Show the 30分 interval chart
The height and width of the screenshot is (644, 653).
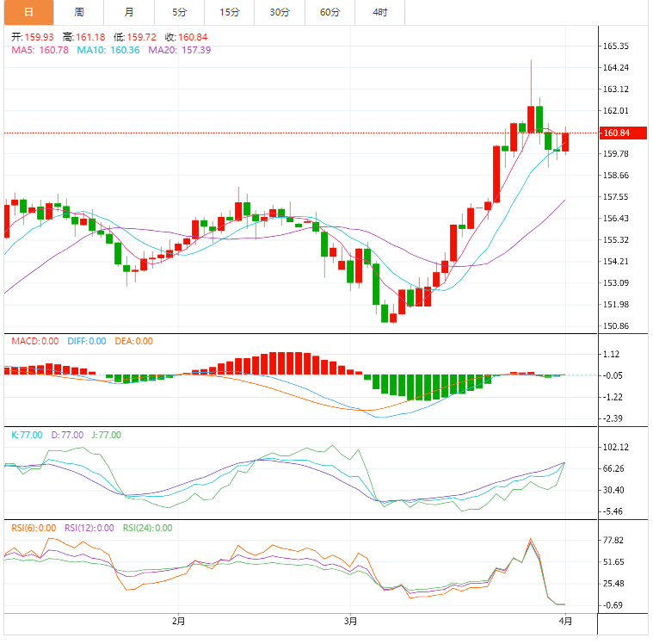280,12
